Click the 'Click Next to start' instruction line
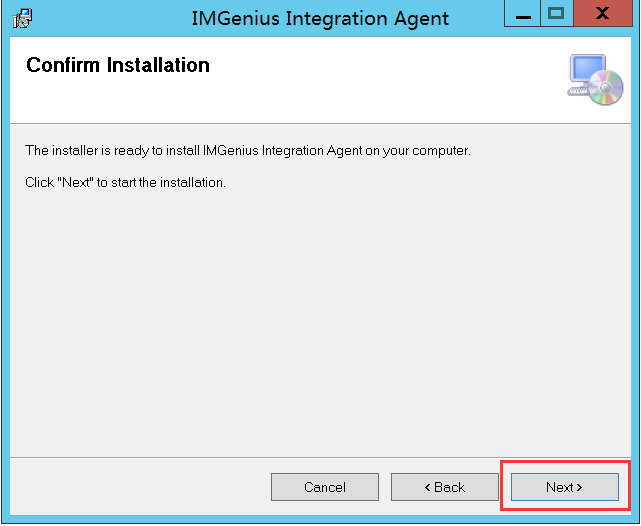 pos(125,182)
